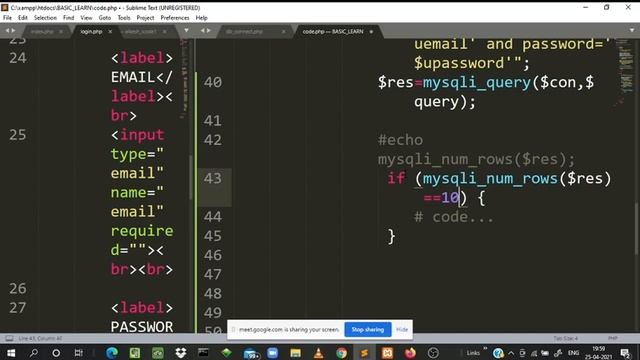
Task: Open File Explorer in taskbar
Action: coord(296,353)
